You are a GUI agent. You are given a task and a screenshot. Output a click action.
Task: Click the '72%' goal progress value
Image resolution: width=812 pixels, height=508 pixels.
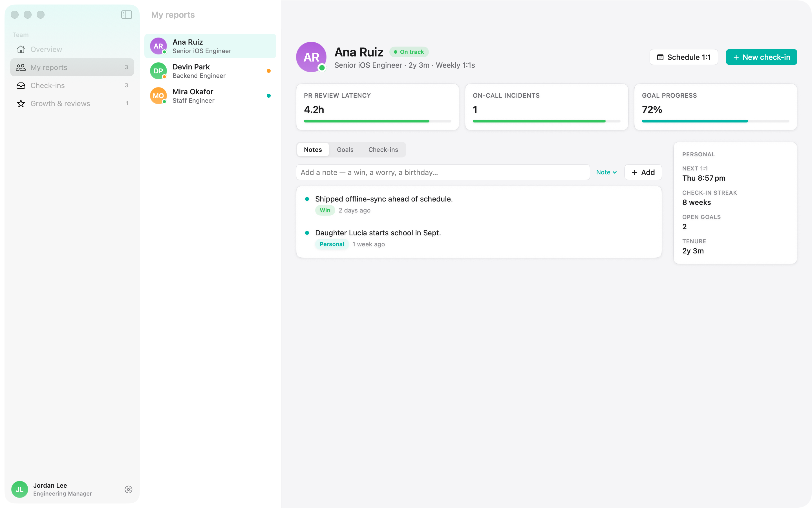click(652, 110)
